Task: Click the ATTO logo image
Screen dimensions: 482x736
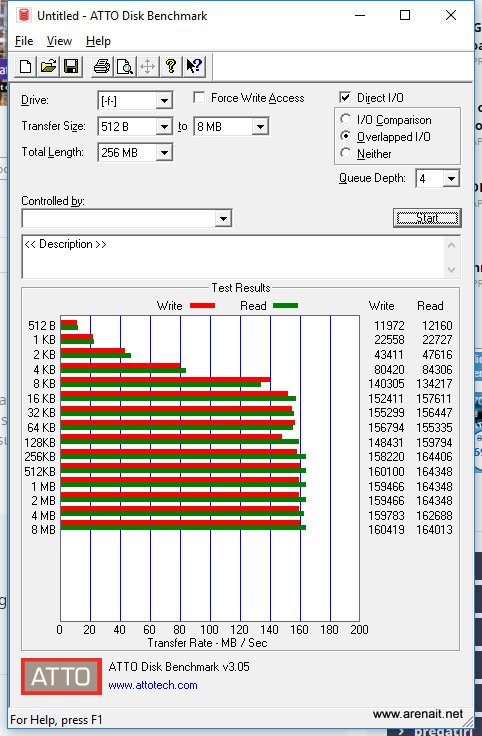Action: pos(61,676)
